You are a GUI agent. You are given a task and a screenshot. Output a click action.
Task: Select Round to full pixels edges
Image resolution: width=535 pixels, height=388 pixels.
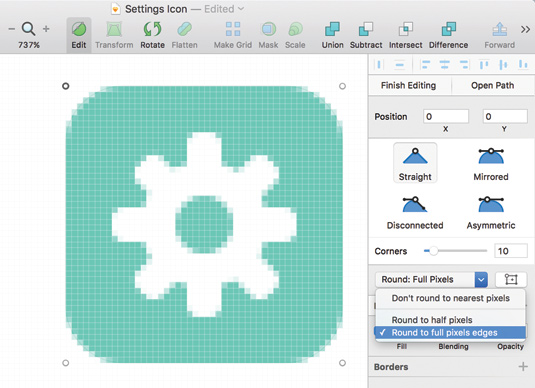[450, 332]
